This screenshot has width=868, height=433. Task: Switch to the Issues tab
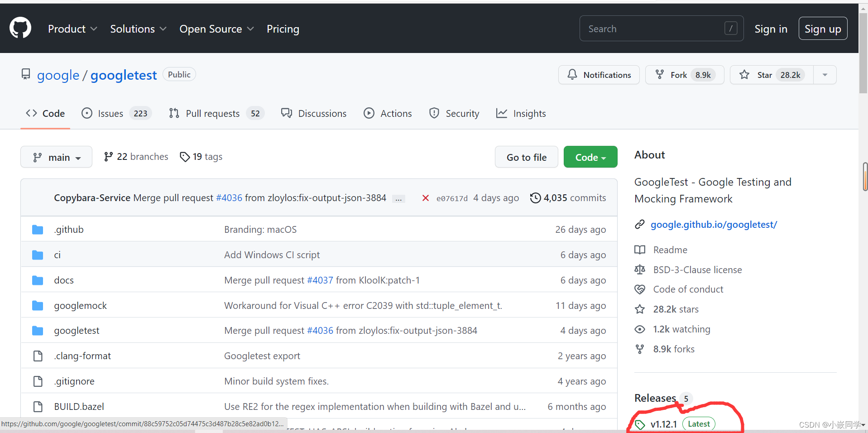click(x=116, y=113)
